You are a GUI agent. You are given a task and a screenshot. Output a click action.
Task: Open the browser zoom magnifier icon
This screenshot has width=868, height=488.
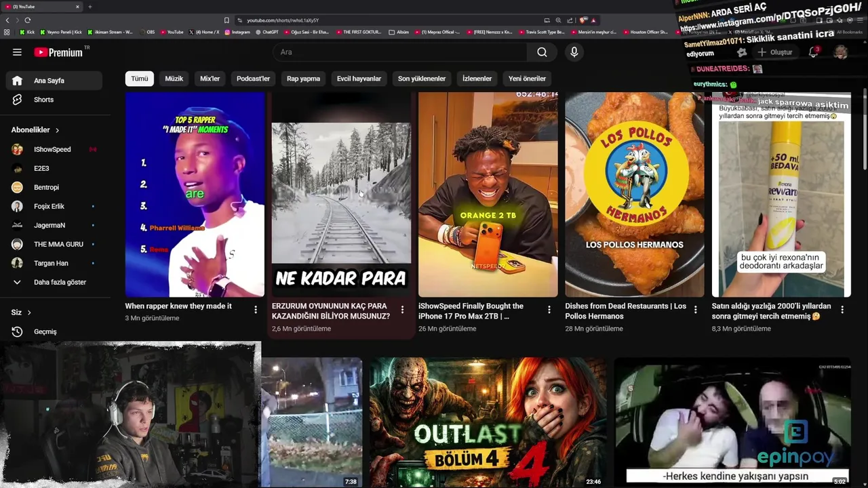click(558, 20)
